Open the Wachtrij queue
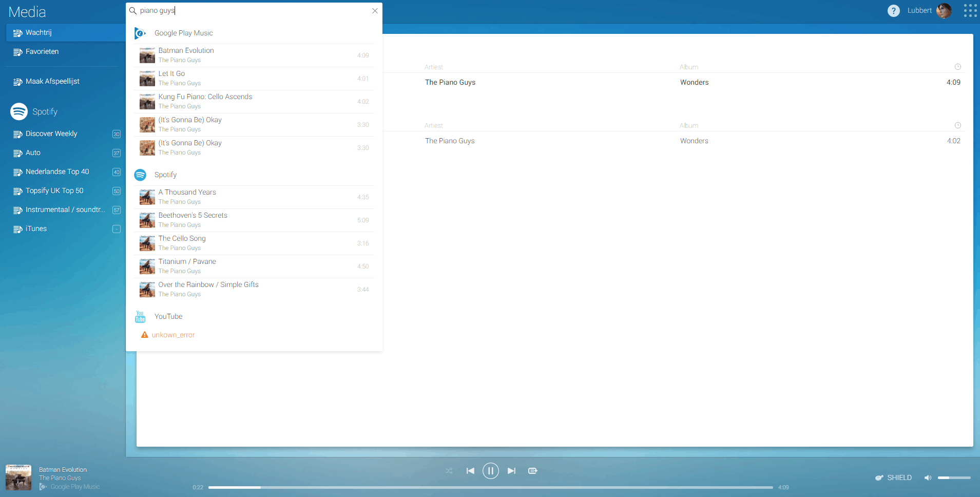Viewport: 980px width, 497px height. tap(66, 33)
